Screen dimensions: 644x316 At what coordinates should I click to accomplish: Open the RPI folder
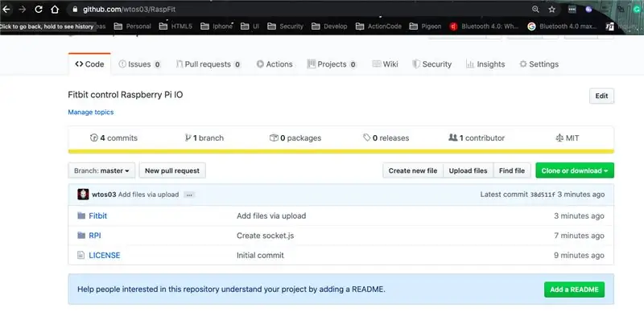[x=95, y=236]
